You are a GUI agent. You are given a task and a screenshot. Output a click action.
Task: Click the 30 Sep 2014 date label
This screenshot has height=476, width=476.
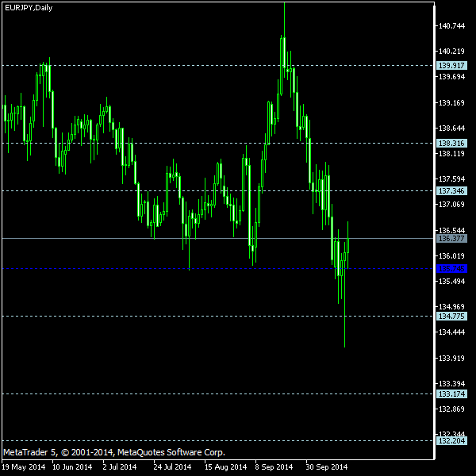[326, 467]
